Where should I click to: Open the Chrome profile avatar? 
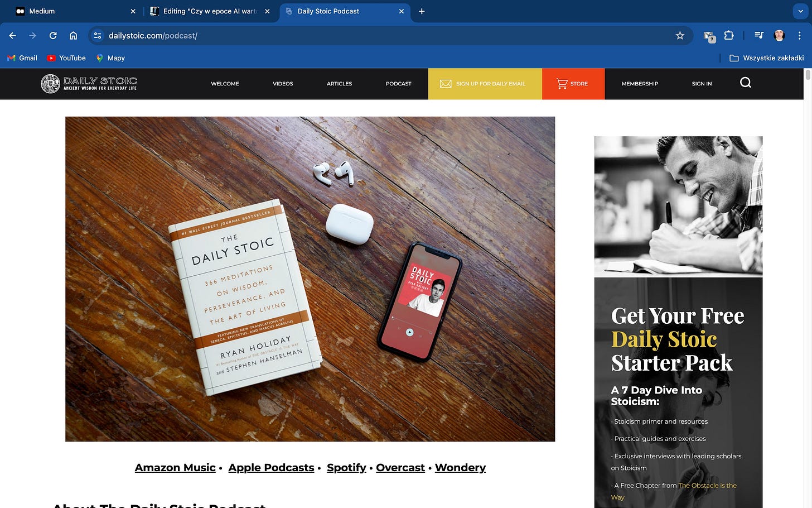[779, 36]
